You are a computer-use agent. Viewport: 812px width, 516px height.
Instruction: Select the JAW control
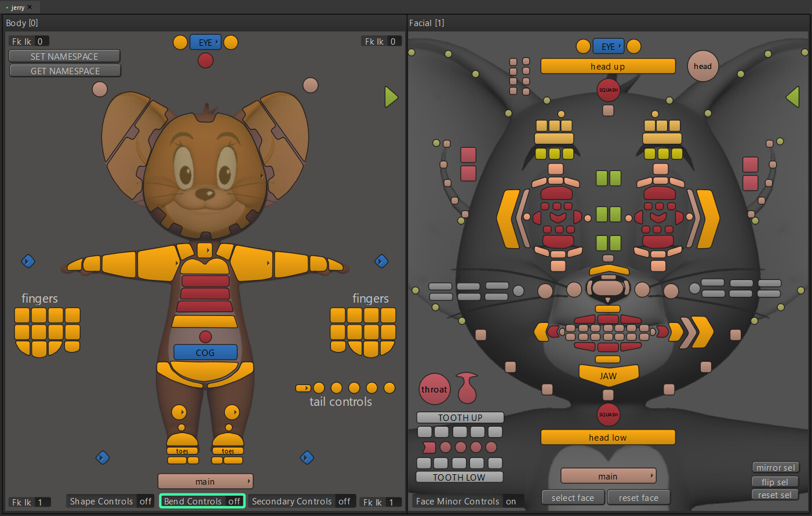(608, 376)
